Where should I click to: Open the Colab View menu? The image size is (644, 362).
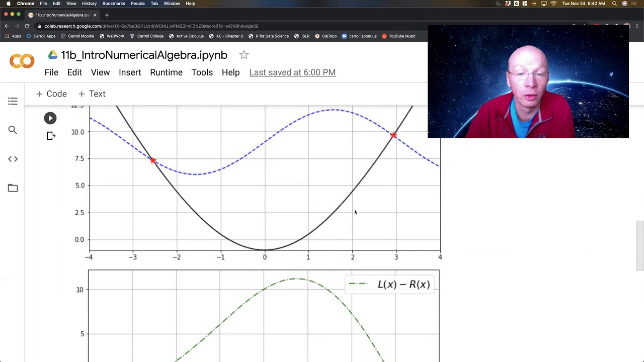[100, 72]
